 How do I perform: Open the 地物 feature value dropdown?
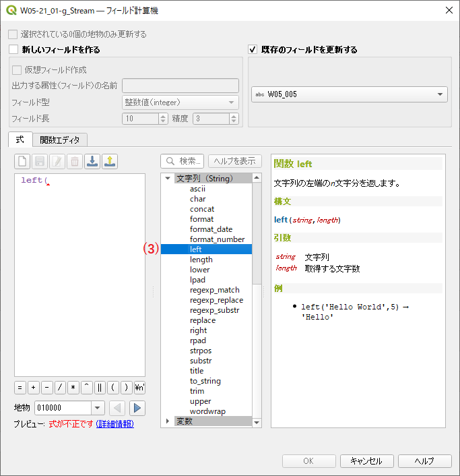pos(97,408)
